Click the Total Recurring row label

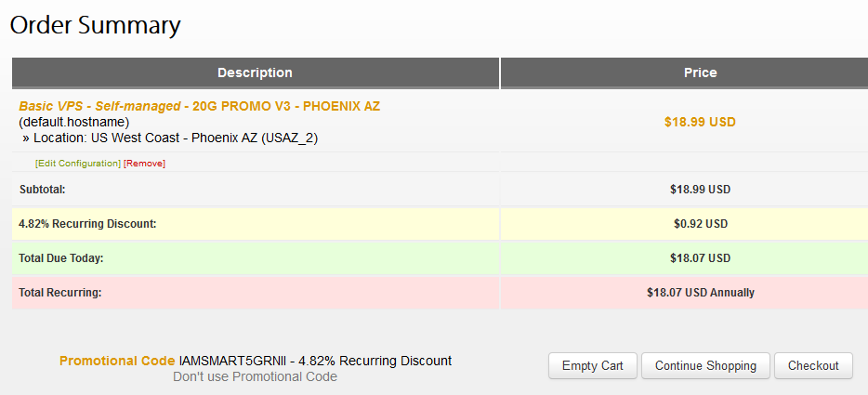(x=59, y=293)
